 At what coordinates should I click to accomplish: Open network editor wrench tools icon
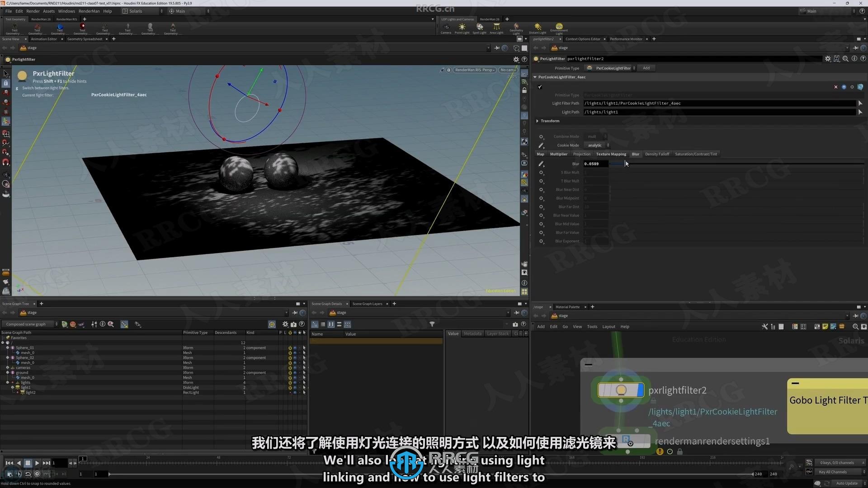(x=764, y=327)
